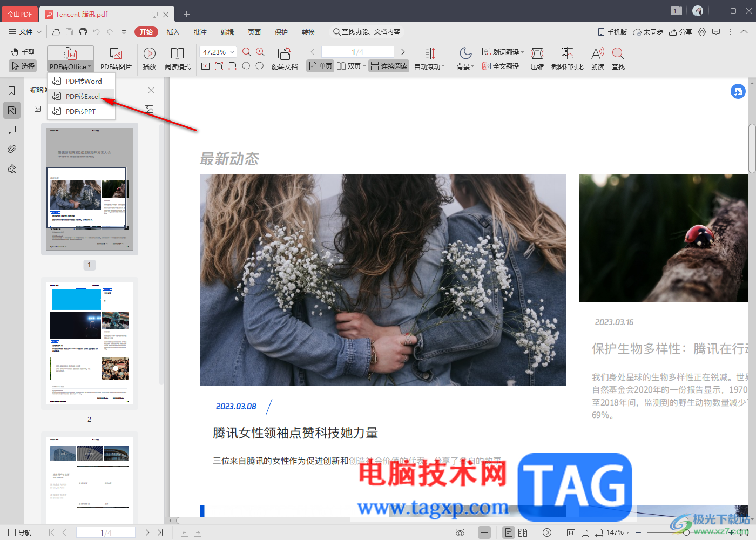Choose PDF转Excel from dropdown

(x=82, y=96)
